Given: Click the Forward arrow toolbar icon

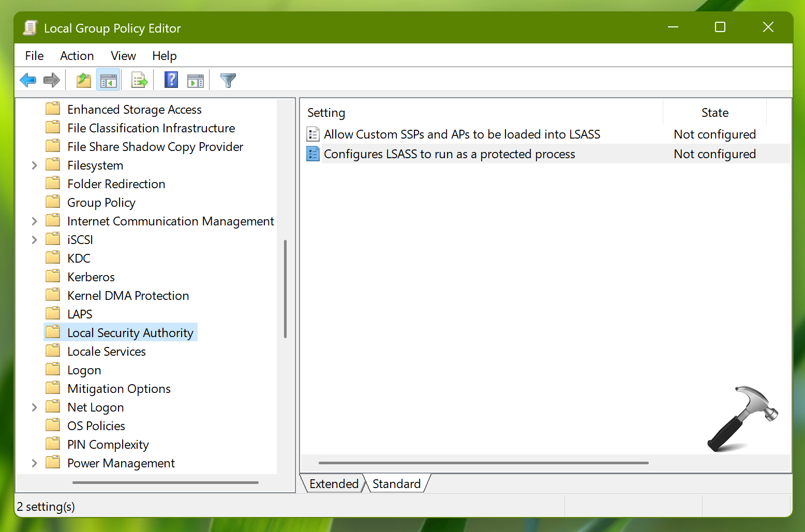Looking at the screenshot, I should click(x=52, y=80).
